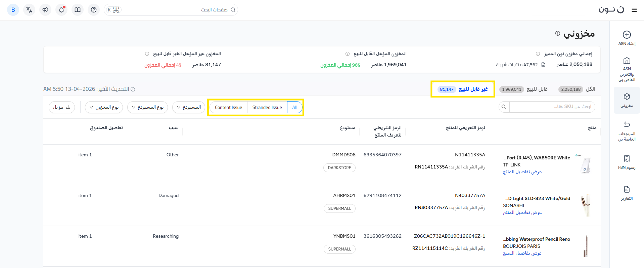The width and height of the screenshot is (644, 268).
Task: Click barcode 6291108474112
Action: [x=382, y=195]
